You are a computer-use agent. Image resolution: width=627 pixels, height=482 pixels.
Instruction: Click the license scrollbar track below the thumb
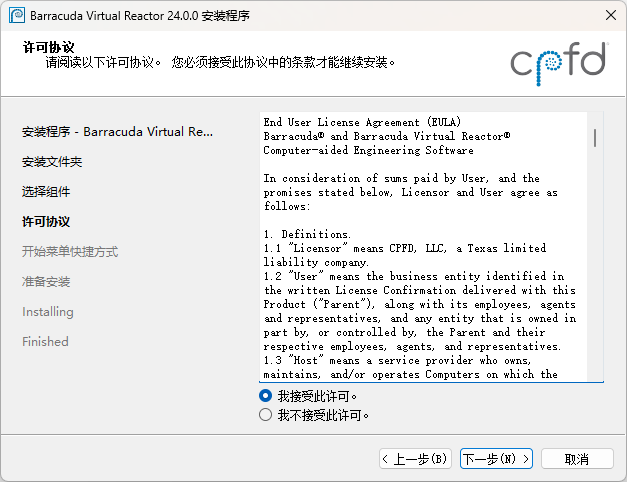(x=596, y=280)
